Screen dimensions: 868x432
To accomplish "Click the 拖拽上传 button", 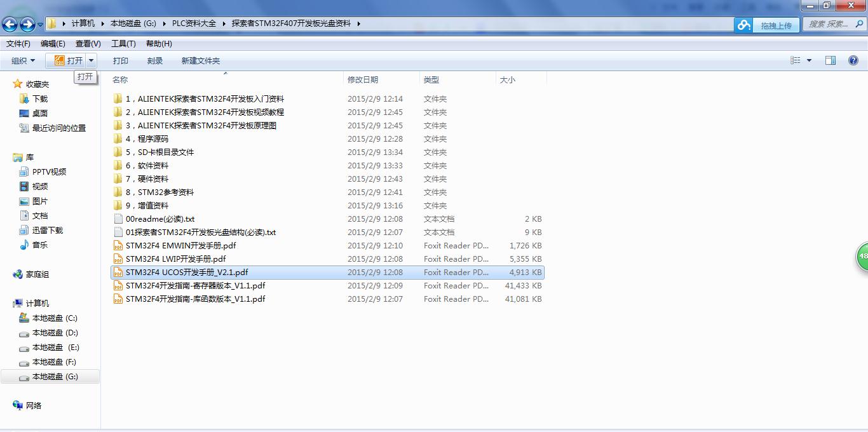I will (x=776, y=25).
